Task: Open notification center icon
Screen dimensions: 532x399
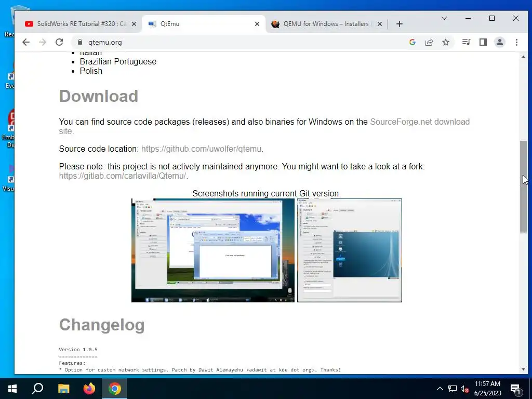Action: click(516, 389)
